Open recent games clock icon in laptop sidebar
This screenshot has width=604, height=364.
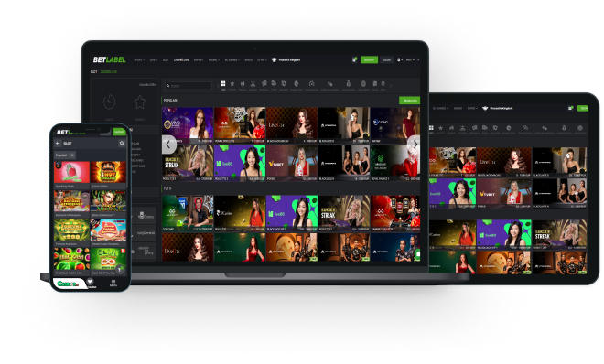click(x=110, y=102)
